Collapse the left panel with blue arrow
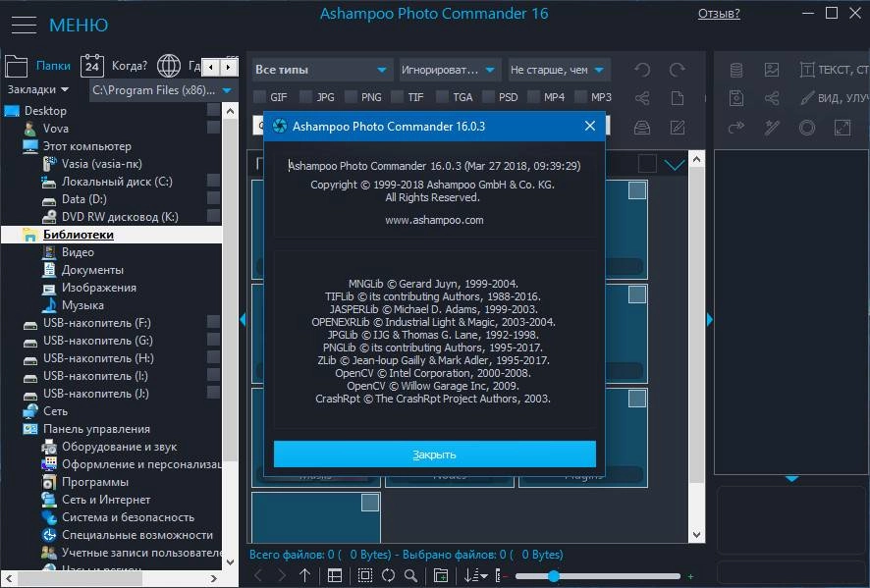The width and height of the screenshot is (870, 588). click(x=243, y=319)
